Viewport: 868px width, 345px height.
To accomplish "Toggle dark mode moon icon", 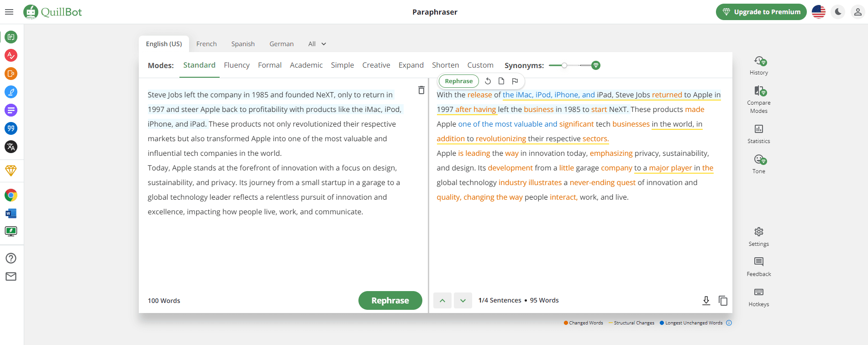I will (x=838, y=12).
